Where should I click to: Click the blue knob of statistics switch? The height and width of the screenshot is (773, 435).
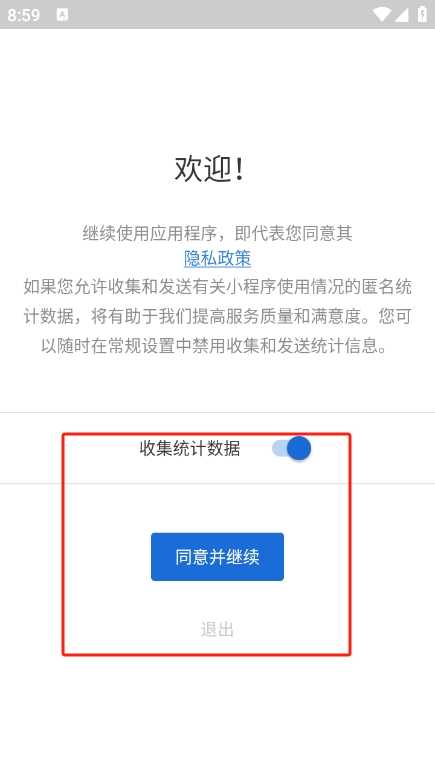(x=299, y=448)
